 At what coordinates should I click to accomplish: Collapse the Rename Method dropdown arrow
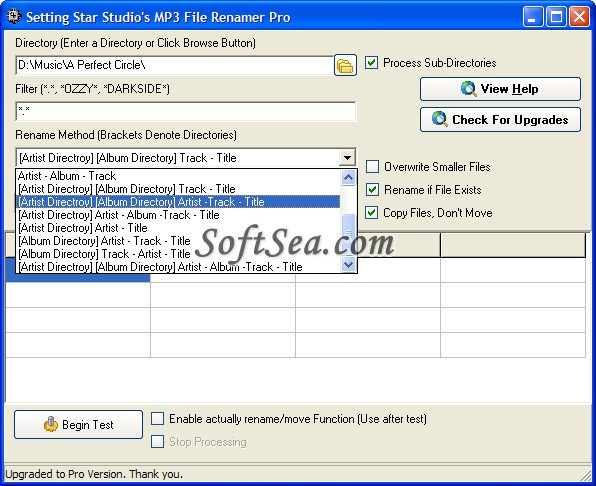(x=347, y=157)
